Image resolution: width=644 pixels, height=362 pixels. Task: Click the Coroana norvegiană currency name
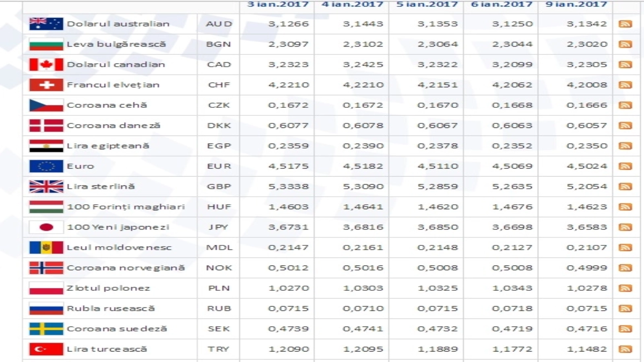coord(126,268)
